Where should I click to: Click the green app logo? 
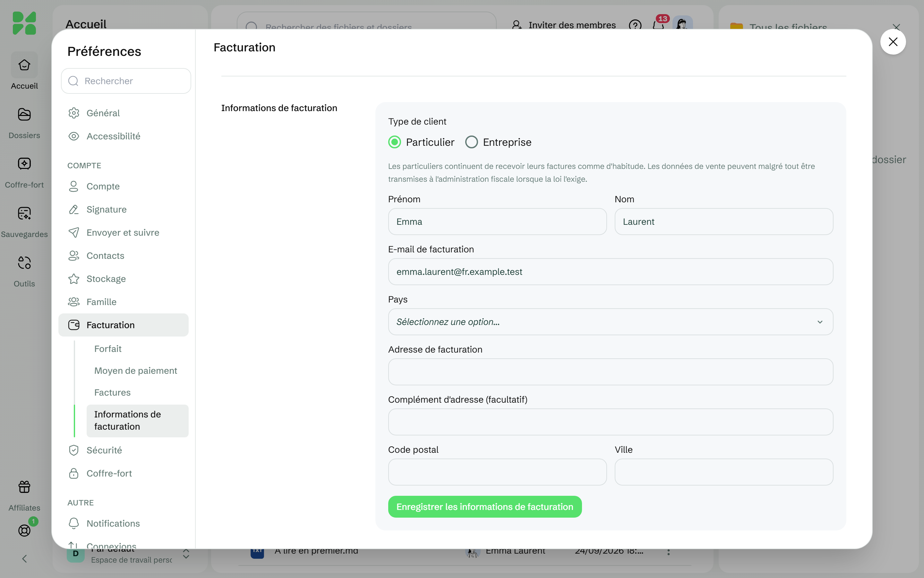coord(24,23)
